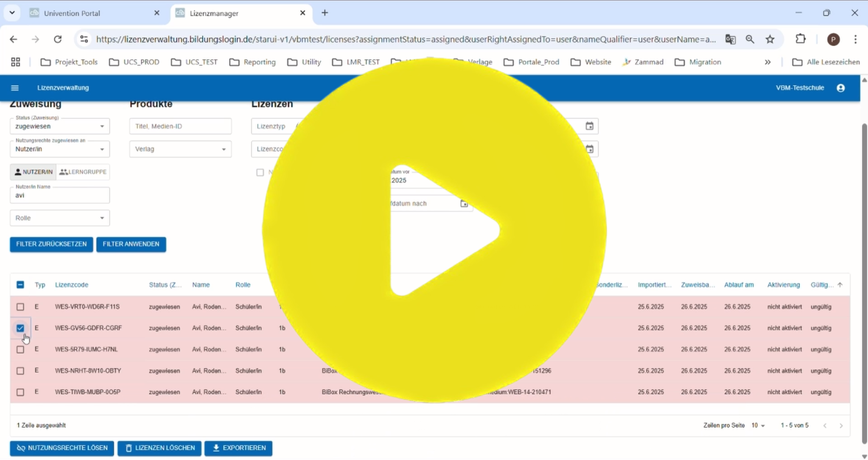Reload the page

click(x=58, y=39)
